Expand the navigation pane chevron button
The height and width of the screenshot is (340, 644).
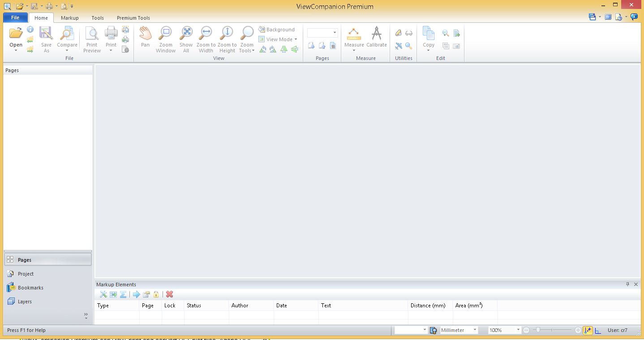pyautogui.click(x=86, y=315)
